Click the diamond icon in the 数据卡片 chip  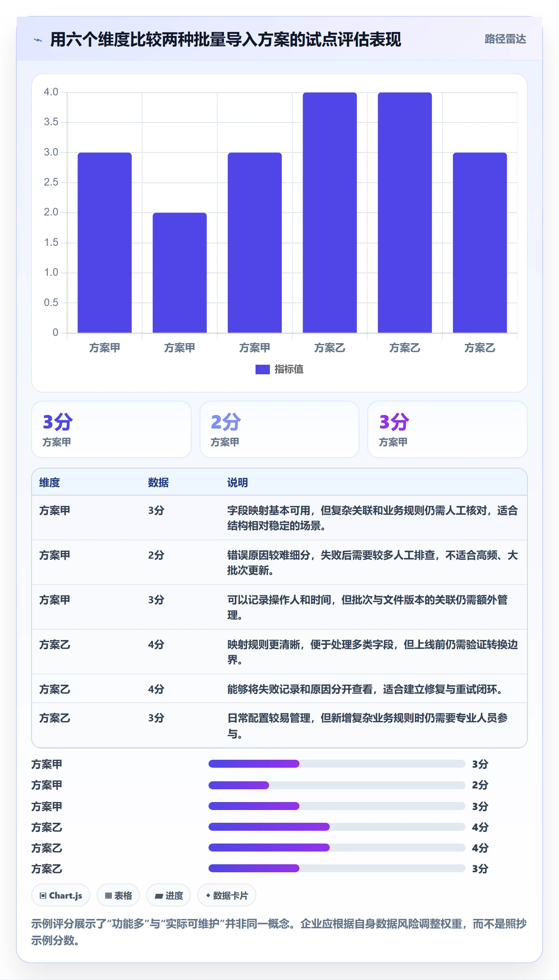[208, 895]
